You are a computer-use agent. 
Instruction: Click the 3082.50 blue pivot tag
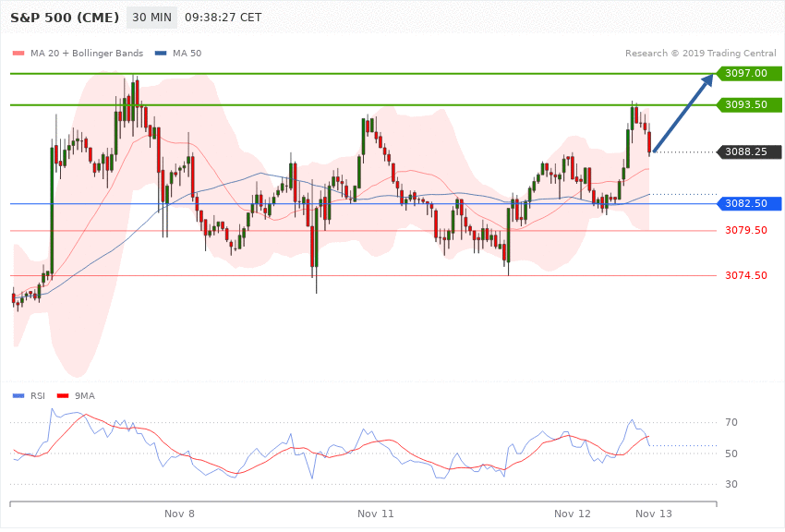click(x=749, y=203)
